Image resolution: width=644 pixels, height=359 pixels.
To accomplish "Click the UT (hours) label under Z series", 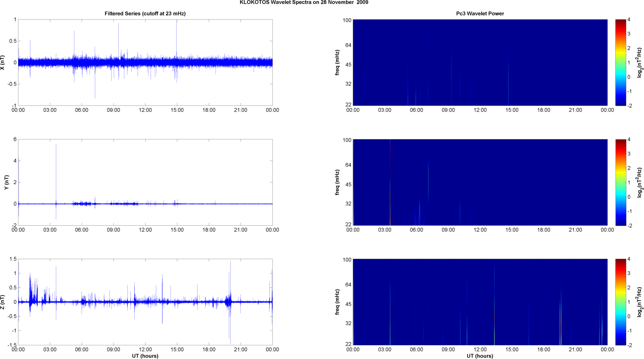I will click(x=145, y=356).
